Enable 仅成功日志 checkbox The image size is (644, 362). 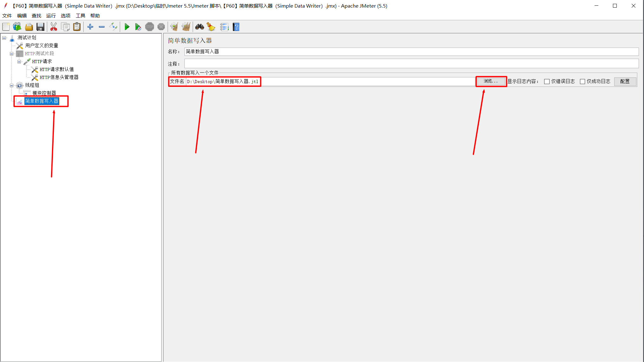pos(582,82)
